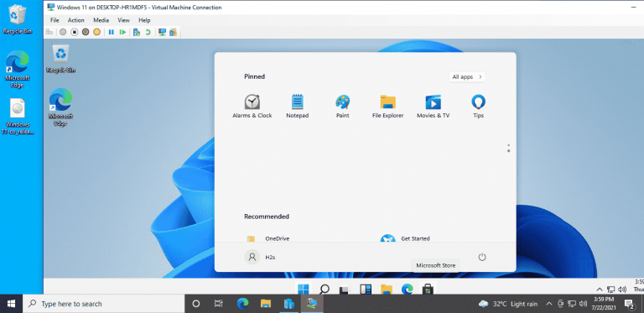This screenshot has height=313, width=644.
Task: Click the Ctrl+Alt+Del toolbar icon
Action: [49, 32]
